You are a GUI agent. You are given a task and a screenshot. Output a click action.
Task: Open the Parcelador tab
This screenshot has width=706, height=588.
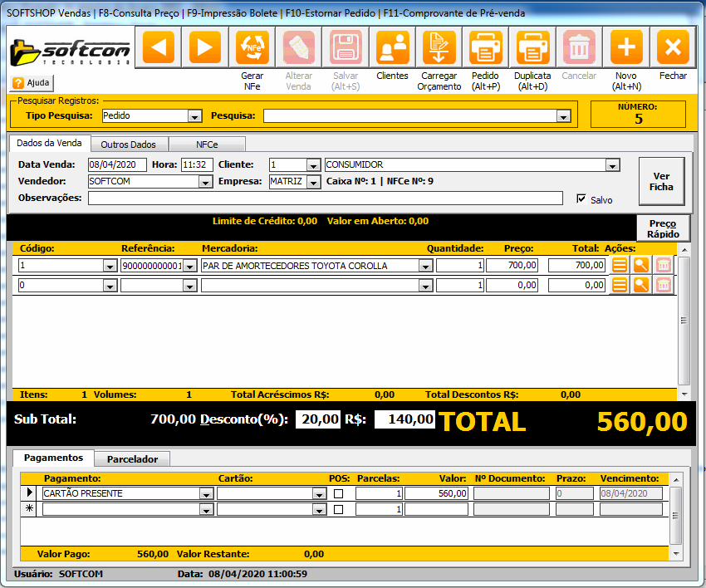[x=132, y=458]
